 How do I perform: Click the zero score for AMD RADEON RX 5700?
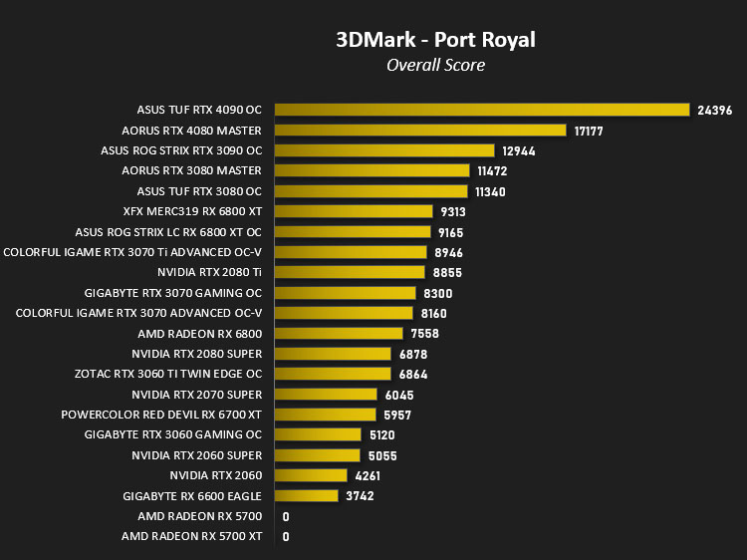286,517
